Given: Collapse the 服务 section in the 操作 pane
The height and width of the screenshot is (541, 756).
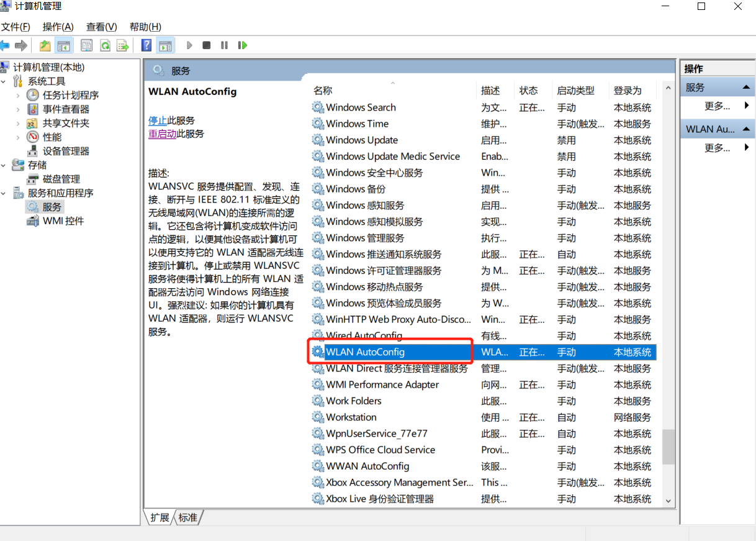Looking at the screenshot, I should [x=747, y=86].
